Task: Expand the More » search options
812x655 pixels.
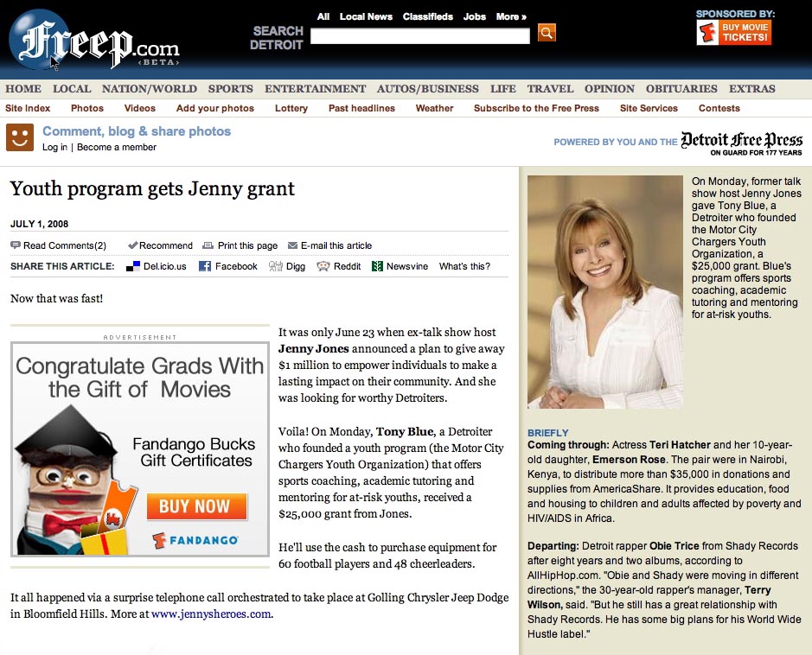Action: (511, 16)
